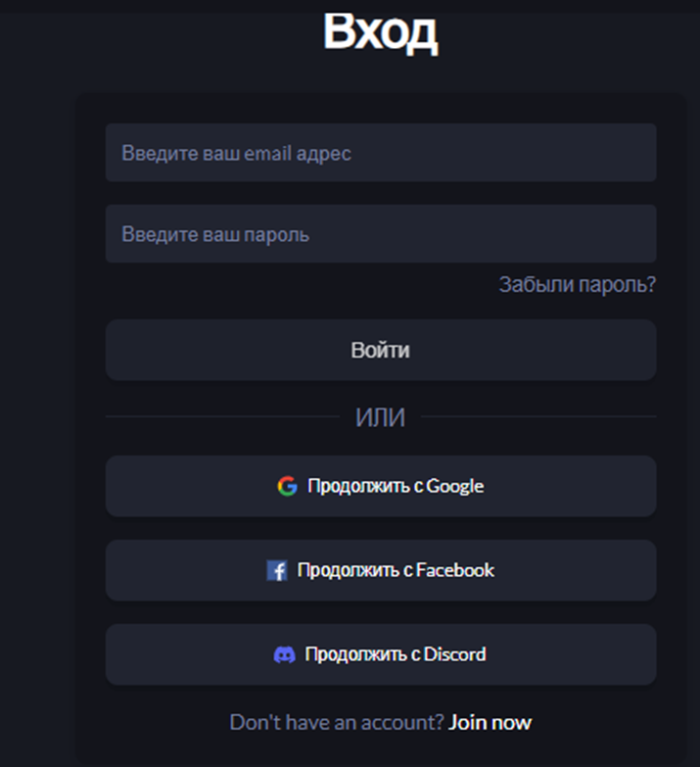Click the word 'Google' on the sign-in button
700x767 pixels.
[x=454, y=486]
